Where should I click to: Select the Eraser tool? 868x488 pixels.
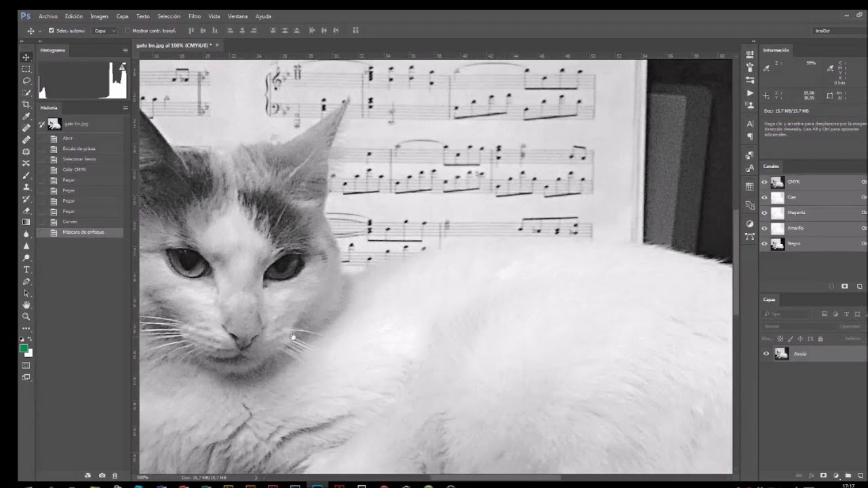pyautogui.click(x=26, y=210)
